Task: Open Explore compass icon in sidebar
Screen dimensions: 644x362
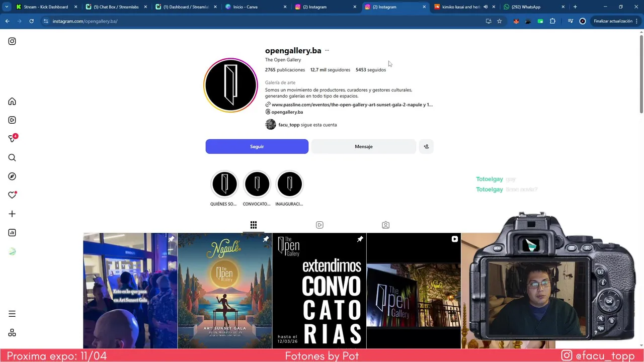Action: tap(12, 176)
